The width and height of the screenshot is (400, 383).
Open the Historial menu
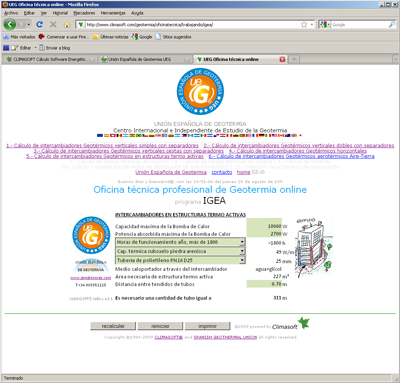60,13
